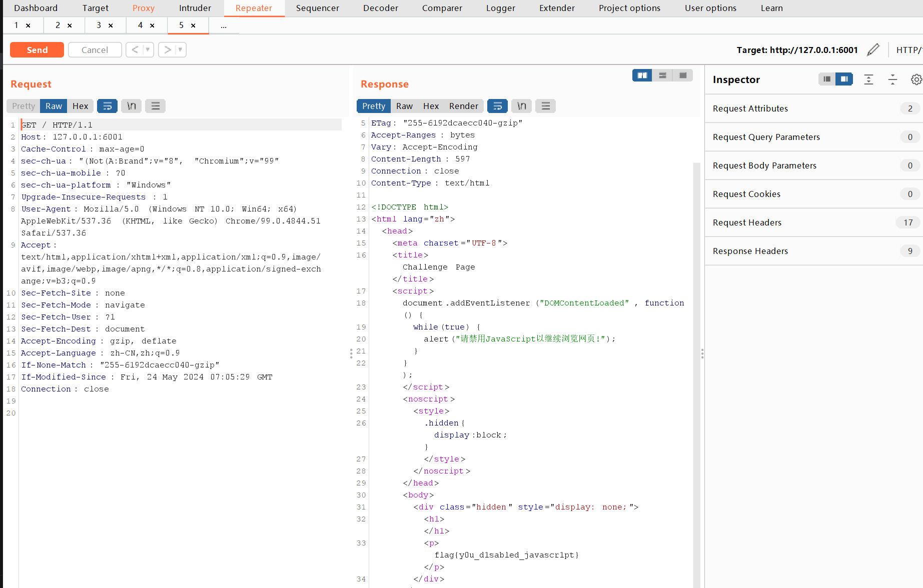923x588 pixels.
Task: Open Inspector settings gear
Action: point(916,79)
